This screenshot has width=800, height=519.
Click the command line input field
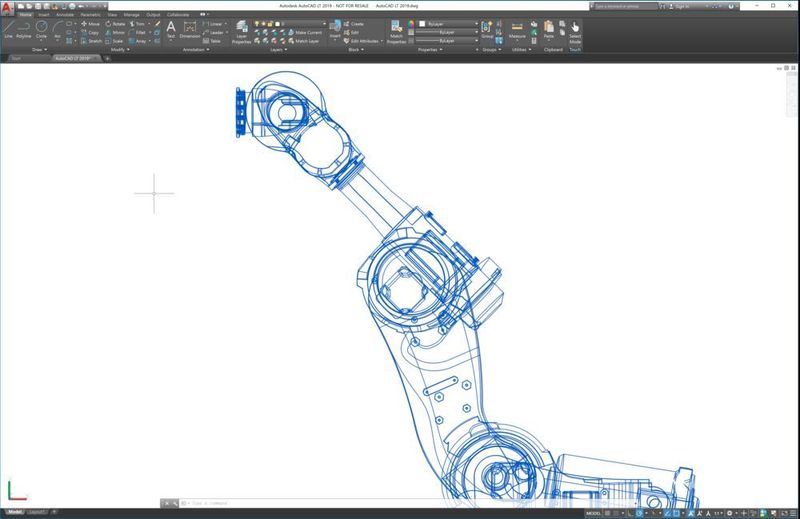coord(408,503)
